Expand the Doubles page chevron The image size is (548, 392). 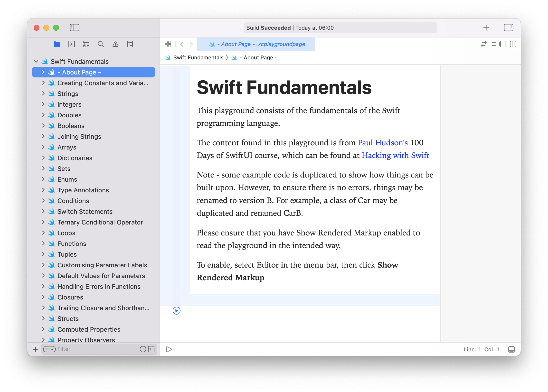point(43,115)
